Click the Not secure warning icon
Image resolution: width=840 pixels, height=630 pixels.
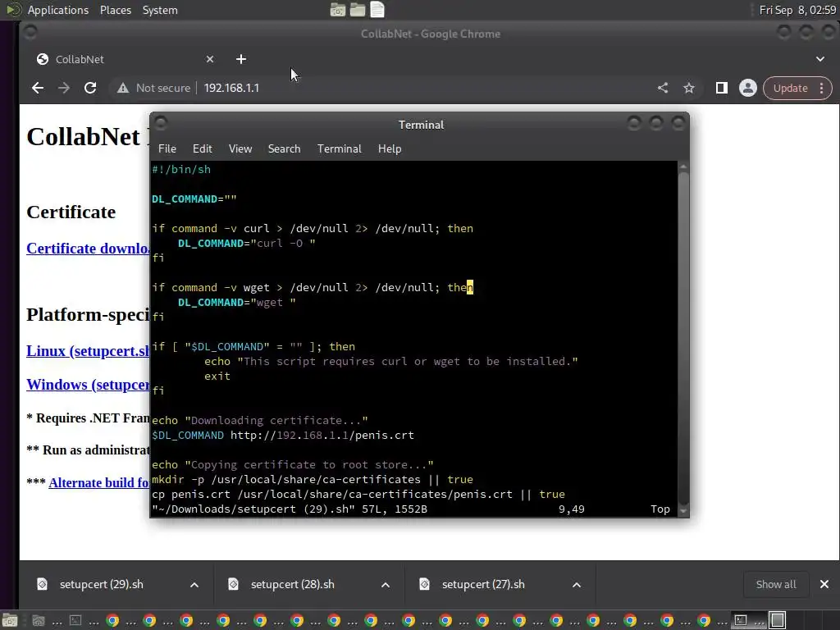[x=123, y=88]
